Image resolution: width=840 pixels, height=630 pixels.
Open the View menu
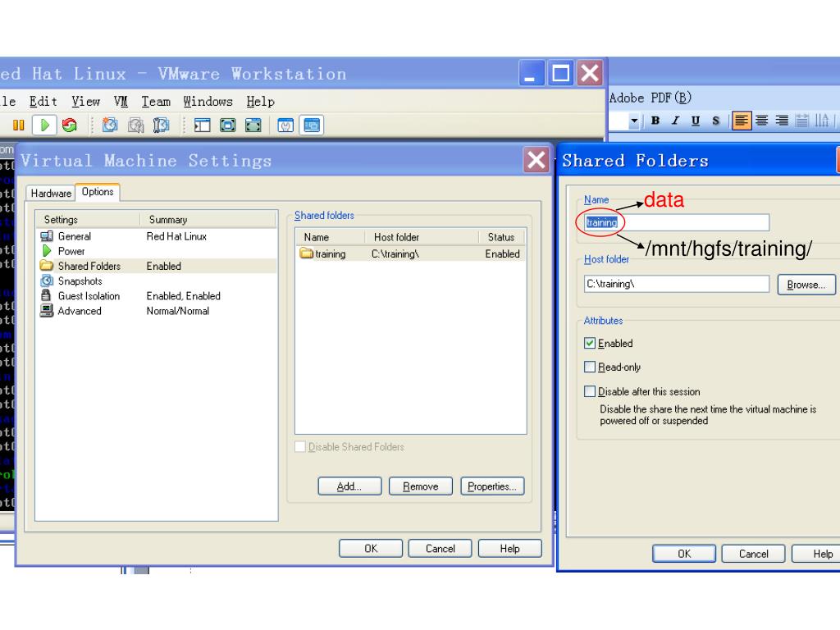click(x=85, y=101)
